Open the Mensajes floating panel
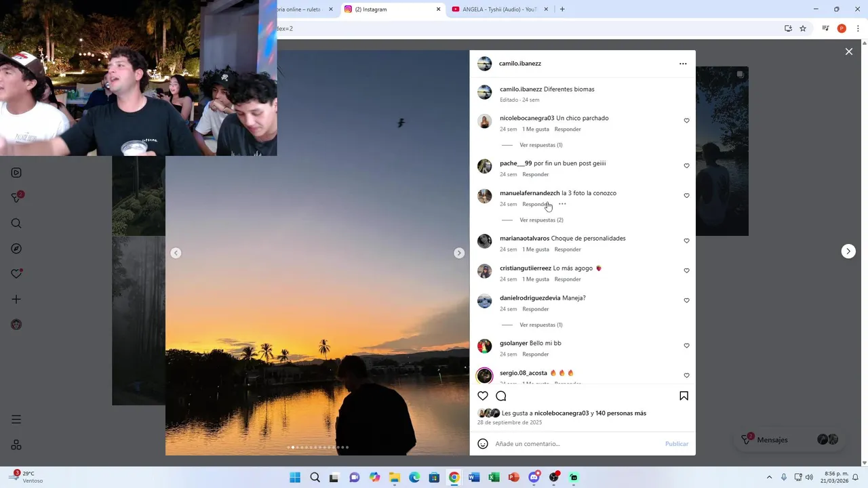The image size is (868, 488). [x=790, y=440]
